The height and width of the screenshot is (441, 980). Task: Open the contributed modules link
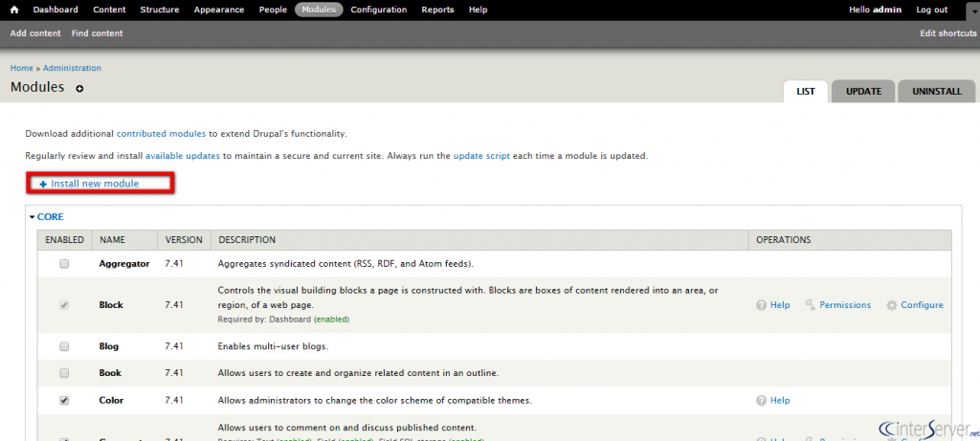click(161, 134)
